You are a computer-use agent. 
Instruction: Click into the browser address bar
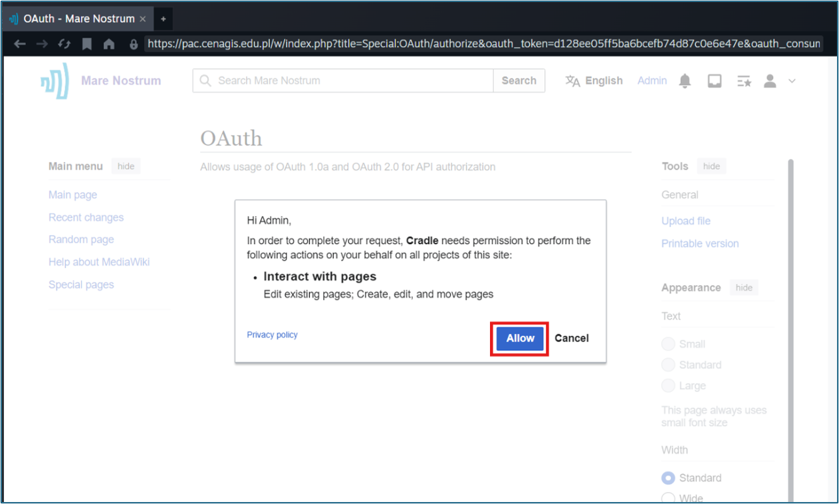point(484,44)
